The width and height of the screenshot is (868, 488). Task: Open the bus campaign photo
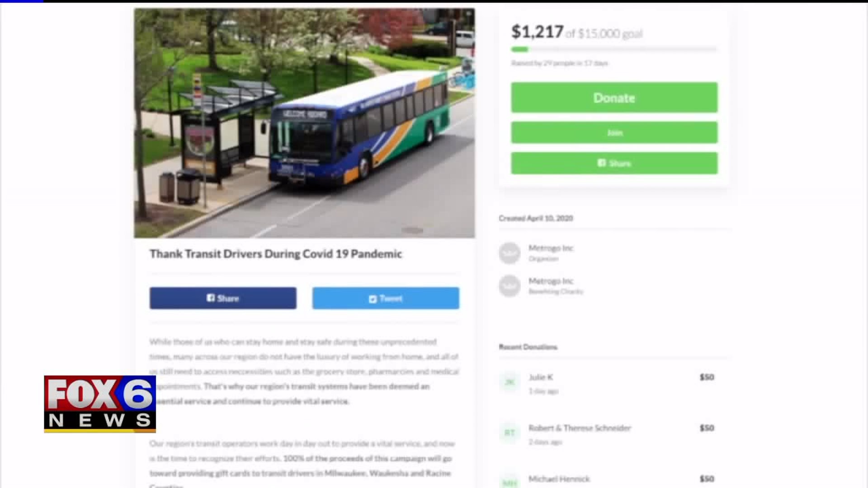304,123
